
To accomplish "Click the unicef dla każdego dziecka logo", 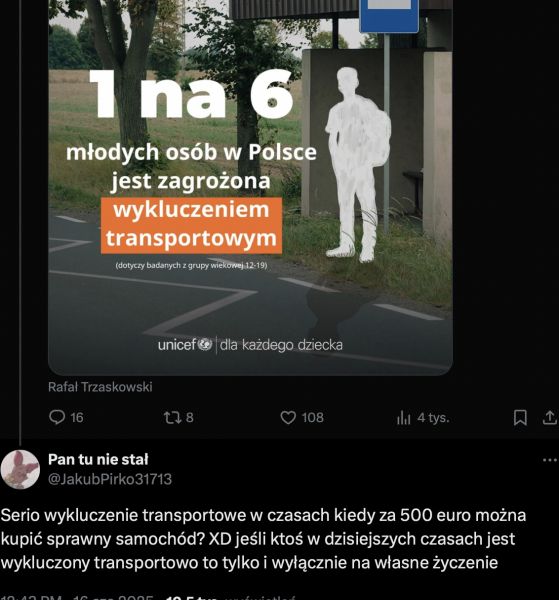I will (250, 345).
